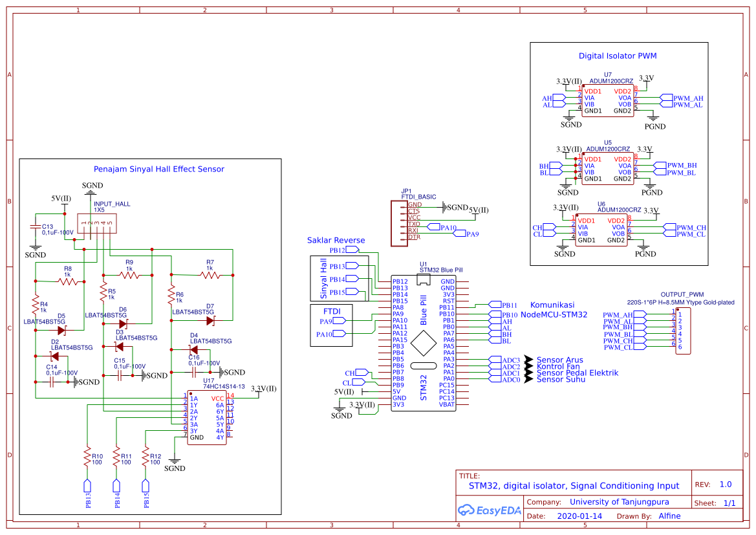Viewport: 756px width, 535px height.
Task: Select the U7 ADUM1200CRZ isolator chip
Action: coord(607,101)
